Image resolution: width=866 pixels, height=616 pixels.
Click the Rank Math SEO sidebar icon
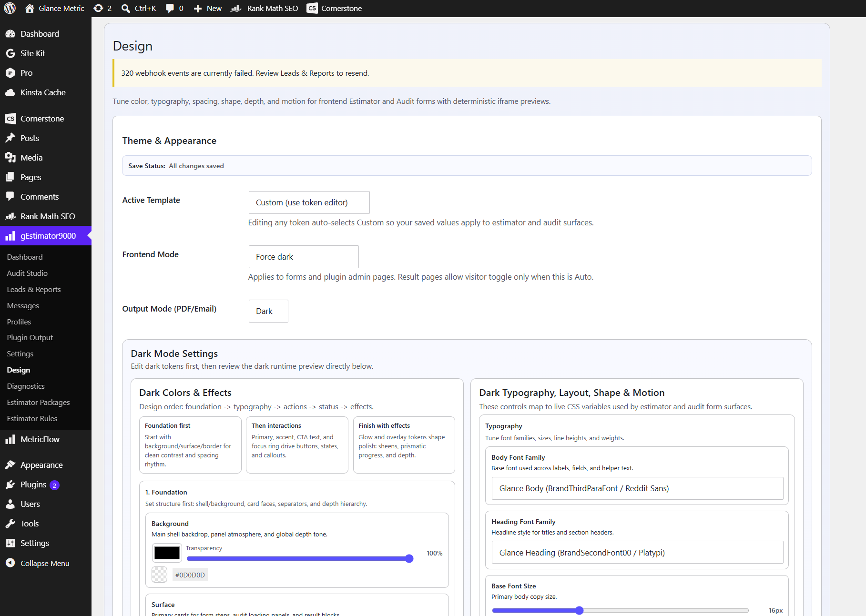pyautogui.click(x=10, y=216)
